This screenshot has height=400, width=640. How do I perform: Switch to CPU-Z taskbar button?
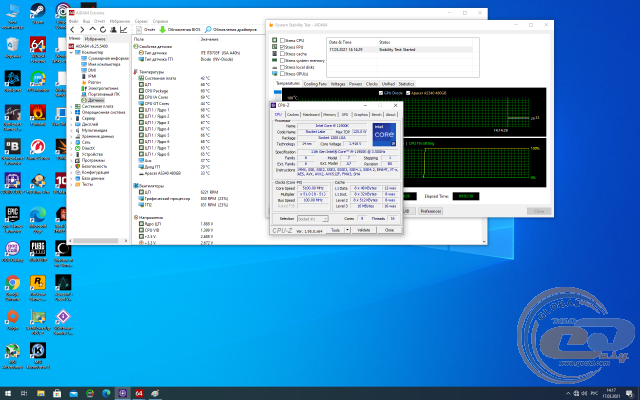[122, 393]
